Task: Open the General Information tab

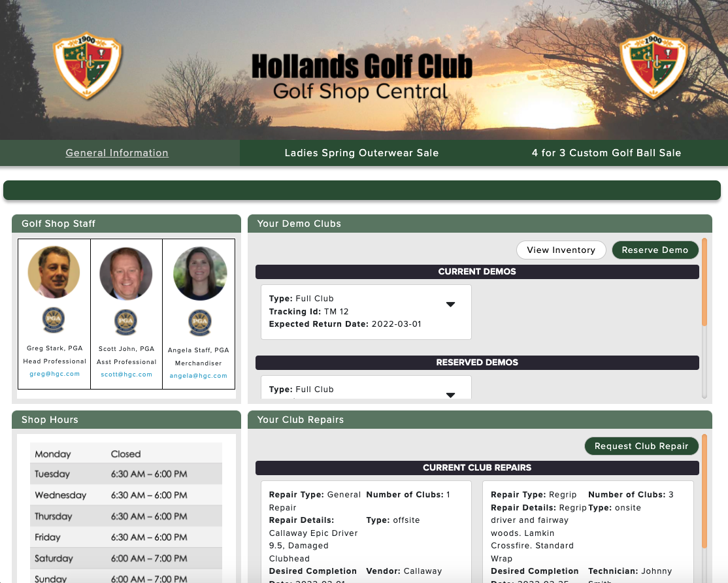Action: [x=117, y=153]
